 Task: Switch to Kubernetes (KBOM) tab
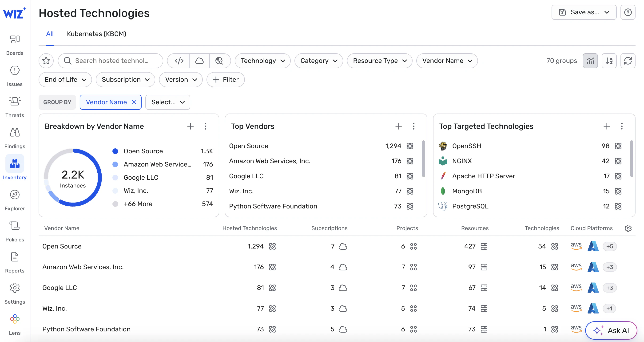point(96,34)
